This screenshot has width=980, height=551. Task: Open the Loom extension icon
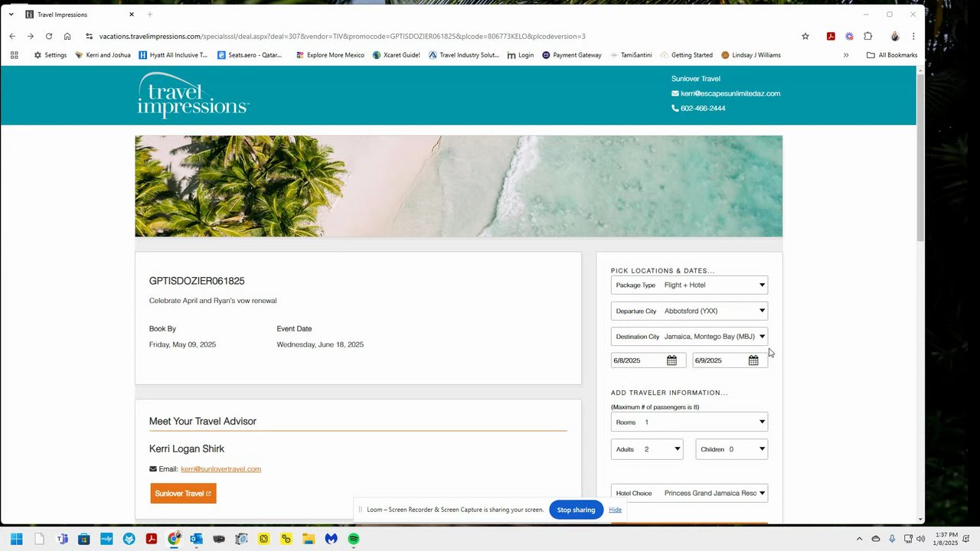(849, 36)
